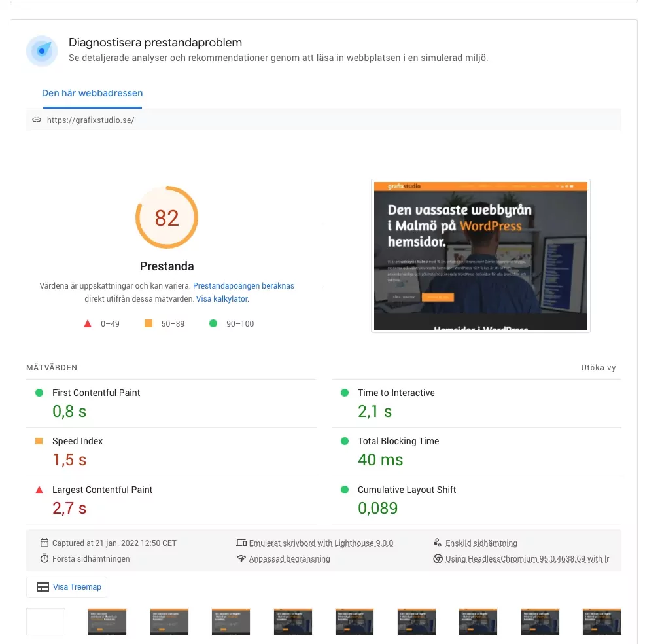Click the link chain icon beside the URL

pyautogui.click(x=37, y=120)
